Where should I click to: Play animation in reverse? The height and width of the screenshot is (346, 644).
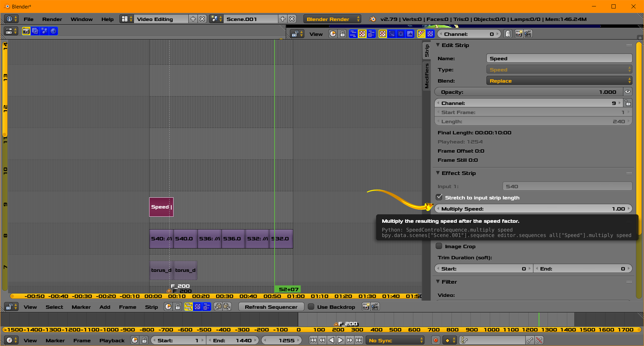331,340
